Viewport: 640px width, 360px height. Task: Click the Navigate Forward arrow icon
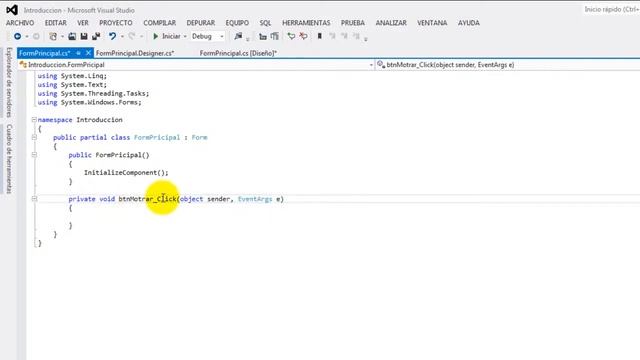[x=36, y=36]
